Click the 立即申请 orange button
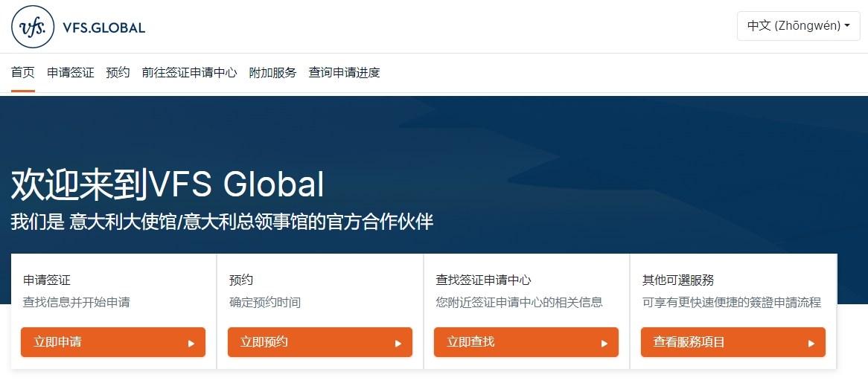Image resolution: width=868 pixels, height=392 pixels. click(113, 342)
